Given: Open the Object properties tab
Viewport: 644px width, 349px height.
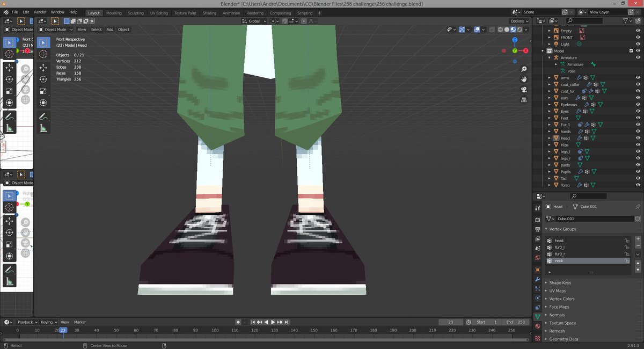Looking at the screenshot, I should pyautogui.click(x=538, y=270).
